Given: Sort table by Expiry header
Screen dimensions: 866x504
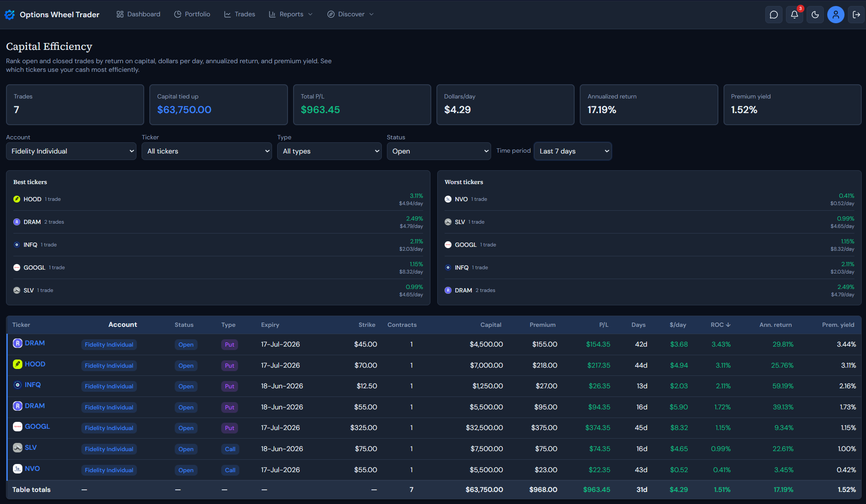Looking at the screenshot, I should 270,325.
